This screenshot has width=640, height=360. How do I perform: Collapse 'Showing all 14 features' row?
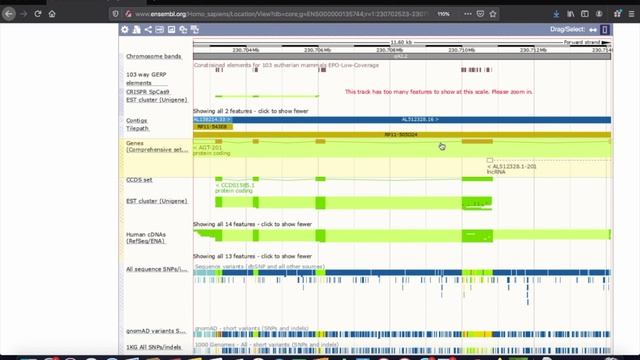pyautogui.click(x=252, y=224)
